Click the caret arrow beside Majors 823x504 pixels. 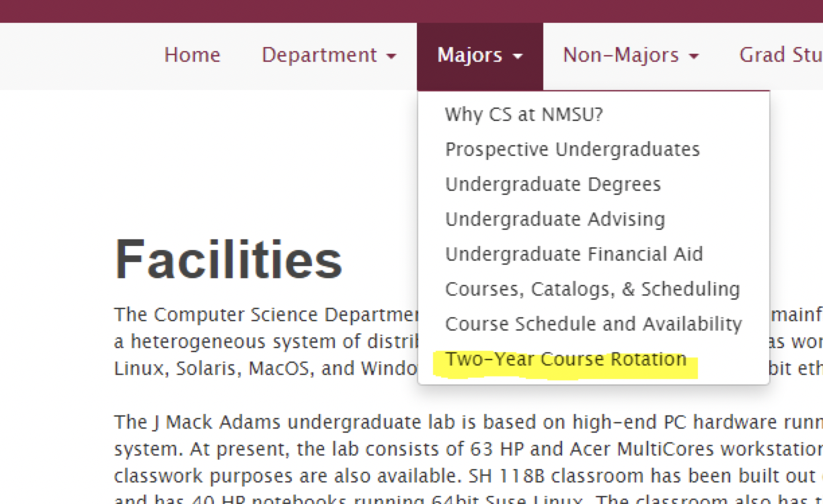pyautogui.click(x=518, y=56)
